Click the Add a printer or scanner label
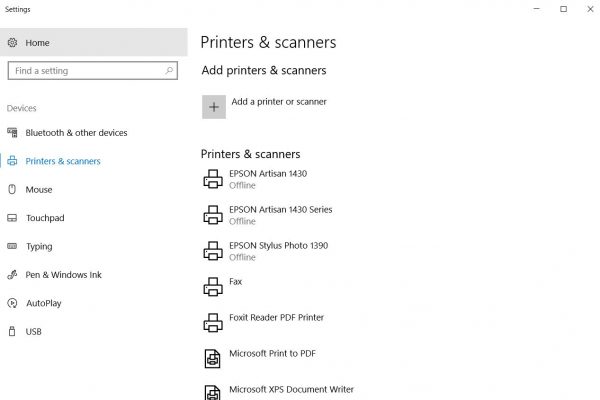Viewport: 600px width, 400px height. [x=279, y=102]
